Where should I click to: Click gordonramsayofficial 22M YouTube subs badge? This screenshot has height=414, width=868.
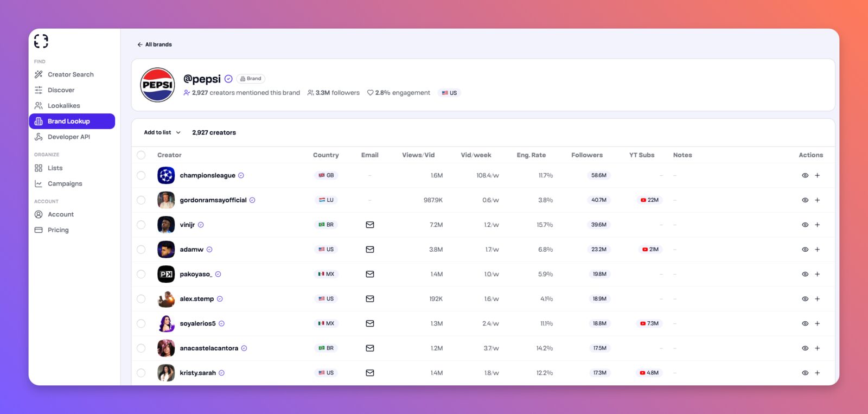649,200
